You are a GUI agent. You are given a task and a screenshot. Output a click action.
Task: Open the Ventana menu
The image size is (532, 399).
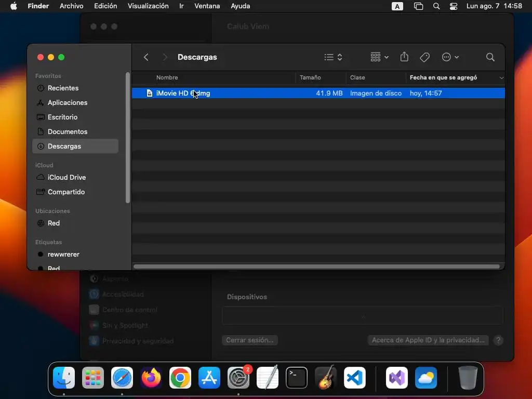coord(207,6)
